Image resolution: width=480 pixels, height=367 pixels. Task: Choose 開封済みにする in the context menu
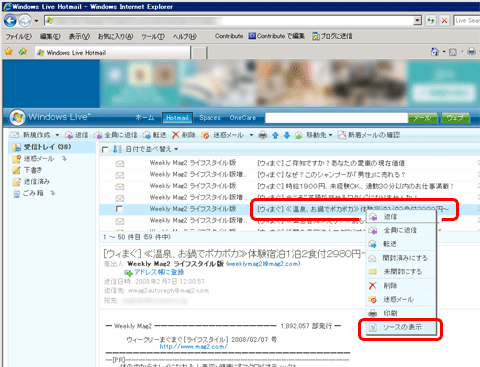click(401, 258)
